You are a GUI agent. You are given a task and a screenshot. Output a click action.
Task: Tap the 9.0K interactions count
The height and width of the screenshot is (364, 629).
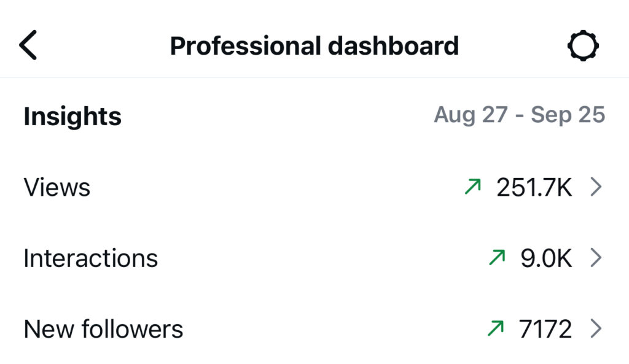click(546, 258)
